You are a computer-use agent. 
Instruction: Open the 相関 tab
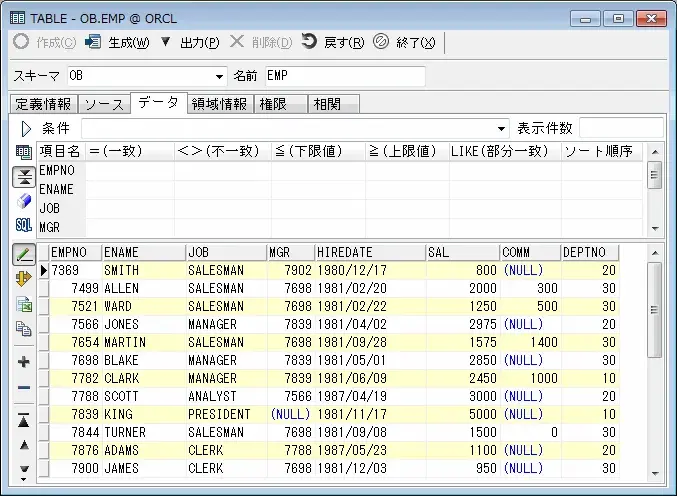(333, 104)
